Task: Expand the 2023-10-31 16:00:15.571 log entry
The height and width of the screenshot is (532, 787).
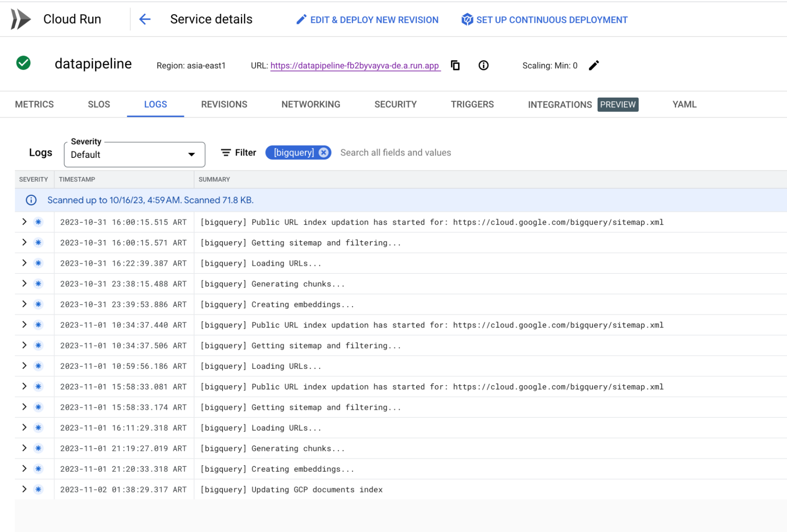Action: pos(24,242)
